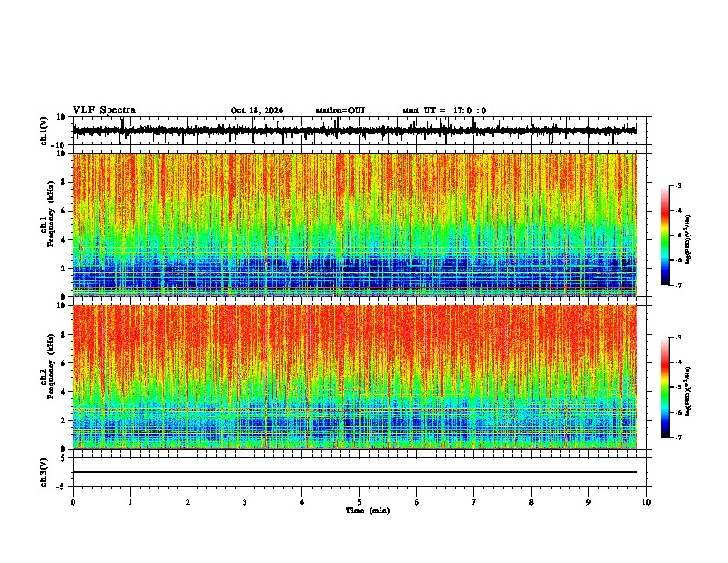This screenshot has height=563, width=728.
Task: Click the "-3" label on ch.1 color bar
Action: tap(677, 185)
